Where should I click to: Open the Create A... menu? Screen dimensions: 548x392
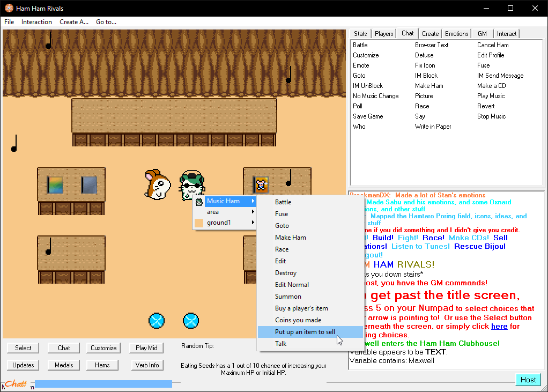tap(74, 21)
